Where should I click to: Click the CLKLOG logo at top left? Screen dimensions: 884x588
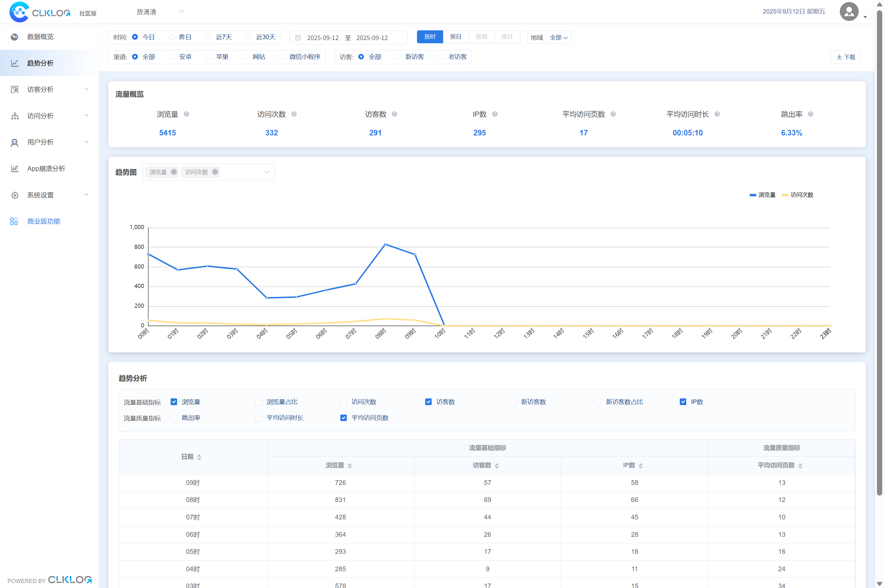tap(40, 12)
